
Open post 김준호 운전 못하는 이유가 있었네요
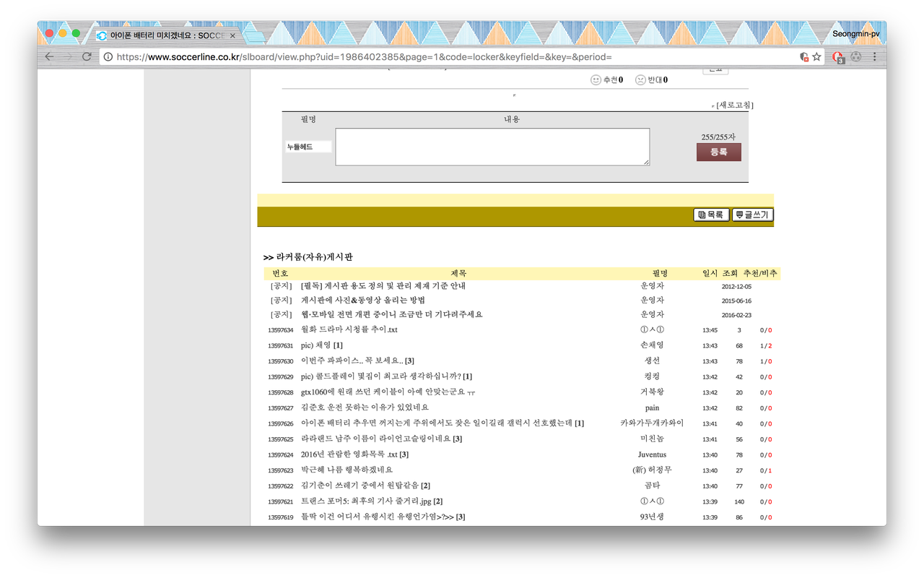pos(365,407)
